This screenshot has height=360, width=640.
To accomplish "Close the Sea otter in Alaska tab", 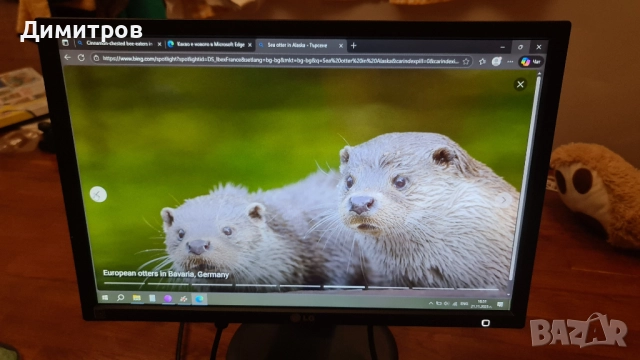I will (341, 46).
